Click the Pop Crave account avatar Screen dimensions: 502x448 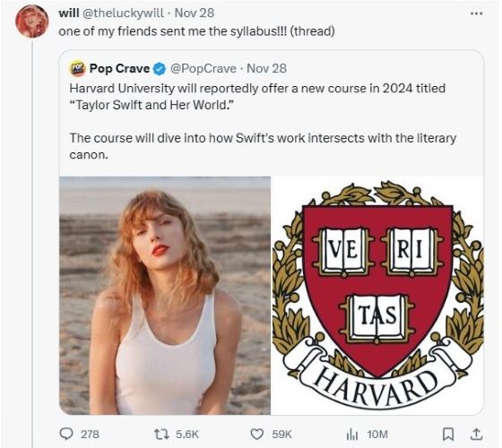[77, 68]
